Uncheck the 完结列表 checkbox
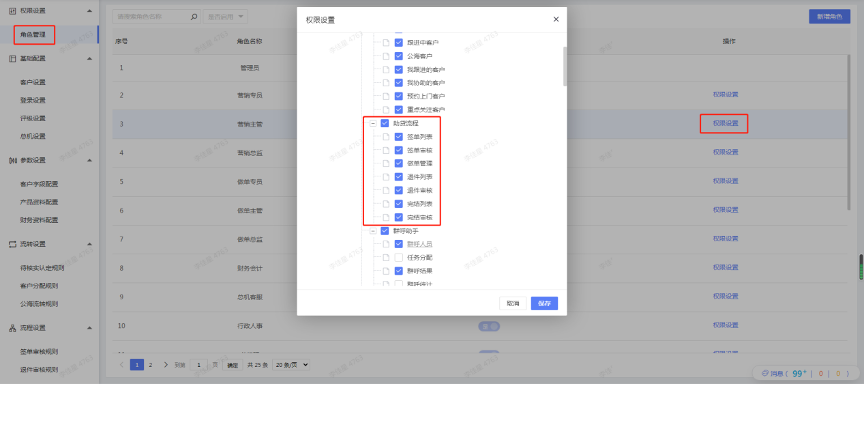This screenshot has width=864, height=422. tap(399, 204)
